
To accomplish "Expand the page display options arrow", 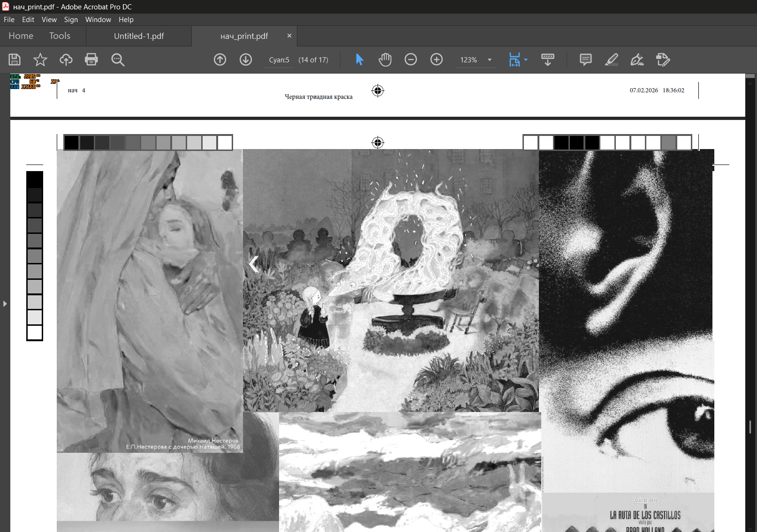I will pyautogui.click(x=526, y=60).
